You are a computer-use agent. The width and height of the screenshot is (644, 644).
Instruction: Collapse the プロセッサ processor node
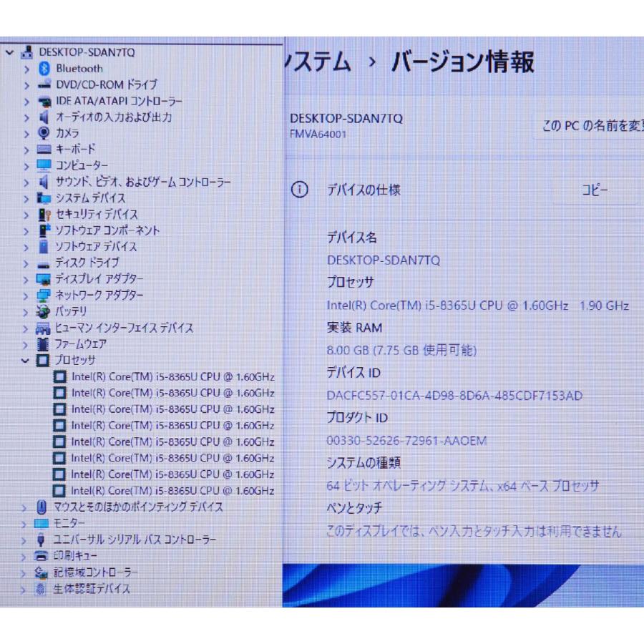tap(26, 360)
